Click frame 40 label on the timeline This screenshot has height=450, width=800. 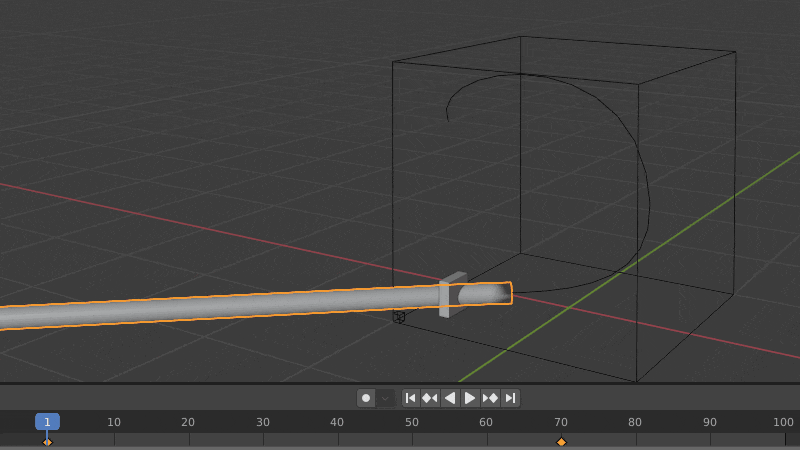click(x=337, y=422)
